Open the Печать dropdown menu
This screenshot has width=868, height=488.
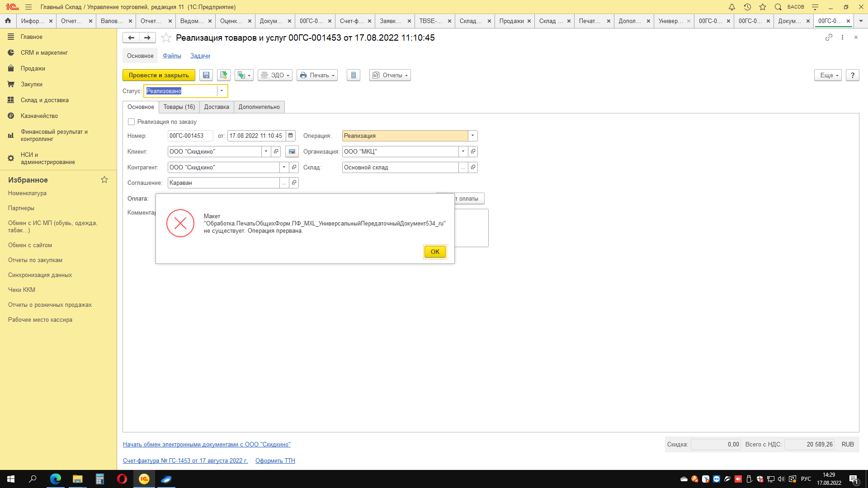click(317, 75)
